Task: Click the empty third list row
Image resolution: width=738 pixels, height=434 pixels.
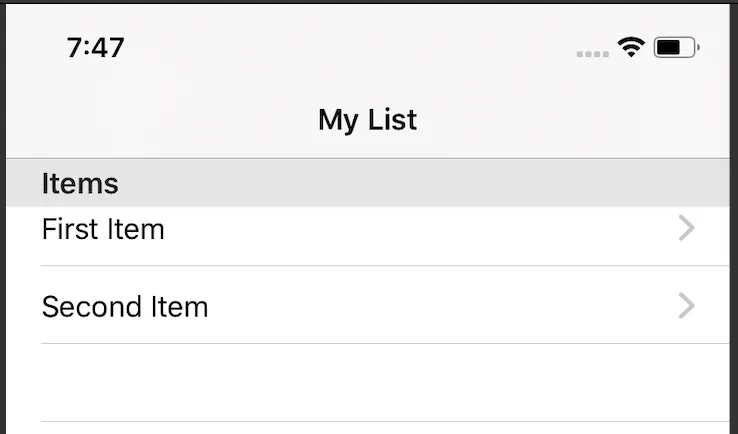Action: (380, 383)
